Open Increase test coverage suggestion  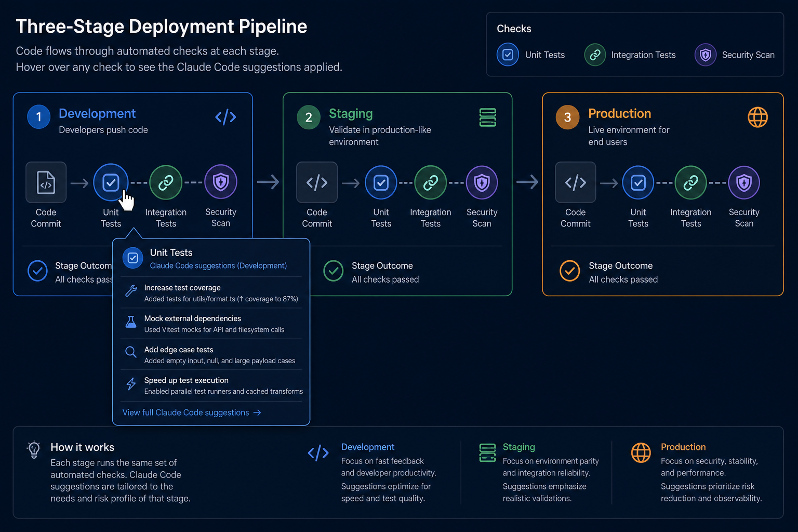(211, 293)
